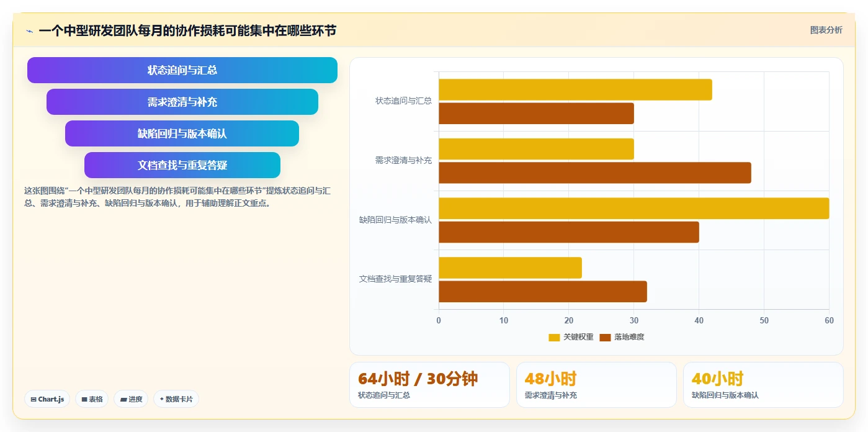Select the 文档查找与重复答疑 funnel bar
Image resolution: width=868 pixels, height=432 pixels.
[x=182, y=165]
